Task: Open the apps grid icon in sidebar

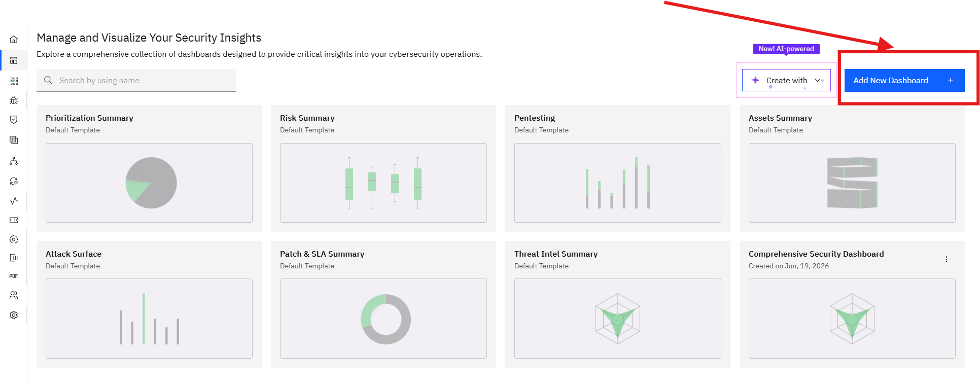Action: [14, 81]
